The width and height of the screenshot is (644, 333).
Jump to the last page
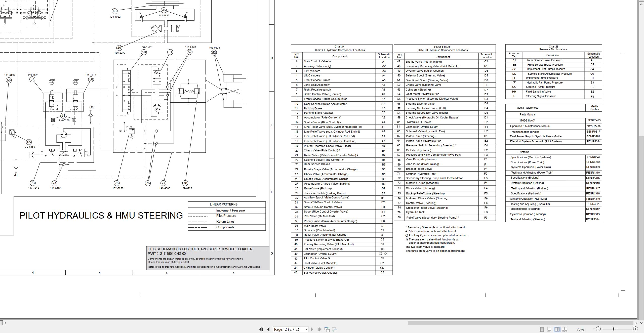pyautogui.click(x=319, y=329)
